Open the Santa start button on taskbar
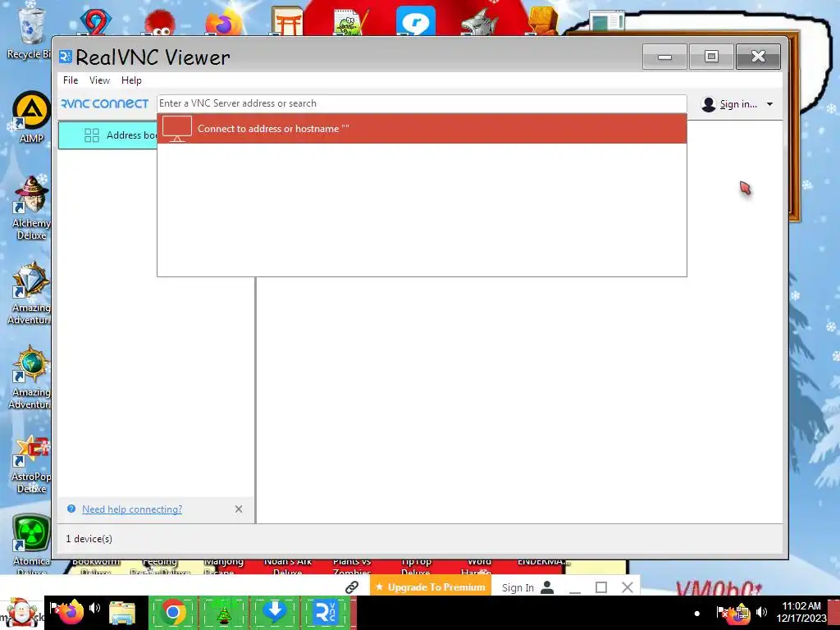The width and height of the screenshot is (840, 630). [x=21, y=613]
